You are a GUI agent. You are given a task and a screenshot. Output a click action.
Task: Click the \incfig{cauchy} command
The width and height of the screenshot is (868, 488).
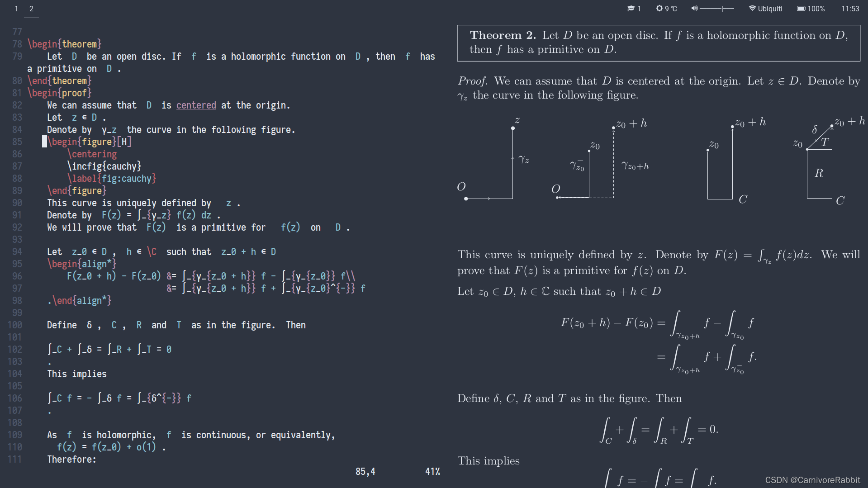tap(104, 166)
